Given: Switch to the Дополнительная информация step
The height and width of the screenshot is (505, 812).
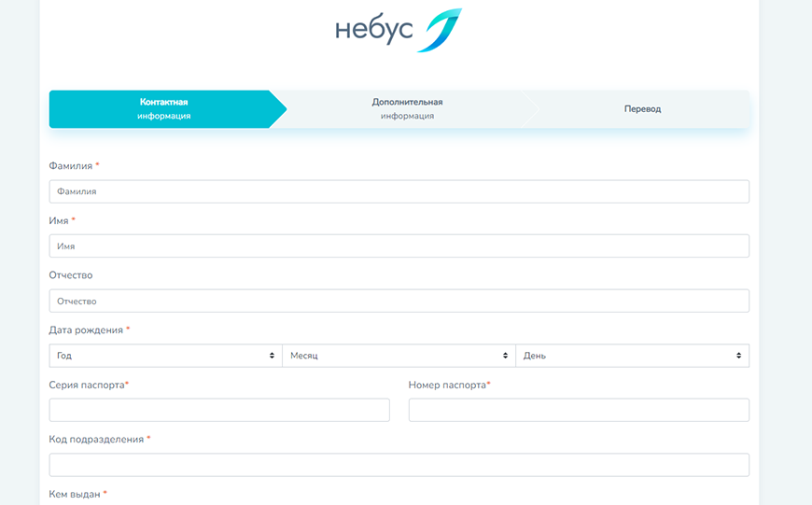Looking at the screenshot, I should point(407,109).
